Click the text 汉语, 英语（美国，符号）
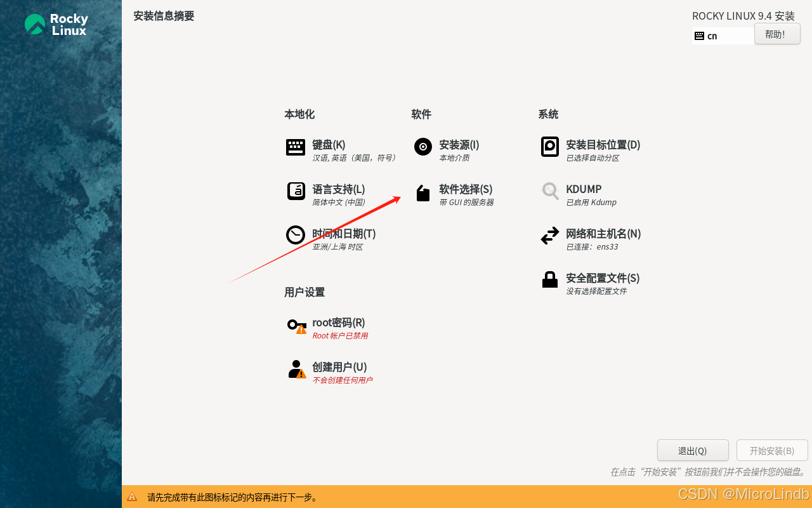Screen dimensions: 812x508 [x=354, y=158]
